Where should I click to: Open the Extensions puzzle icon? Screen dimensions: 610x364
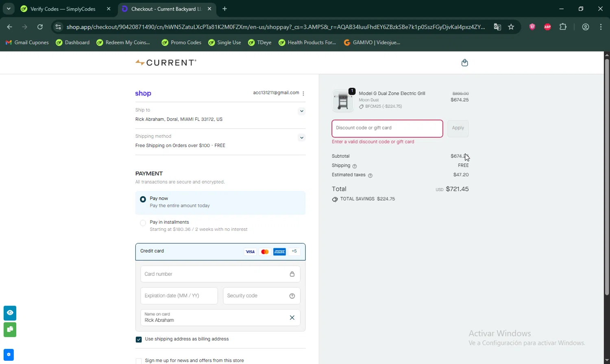coord(563,27)
